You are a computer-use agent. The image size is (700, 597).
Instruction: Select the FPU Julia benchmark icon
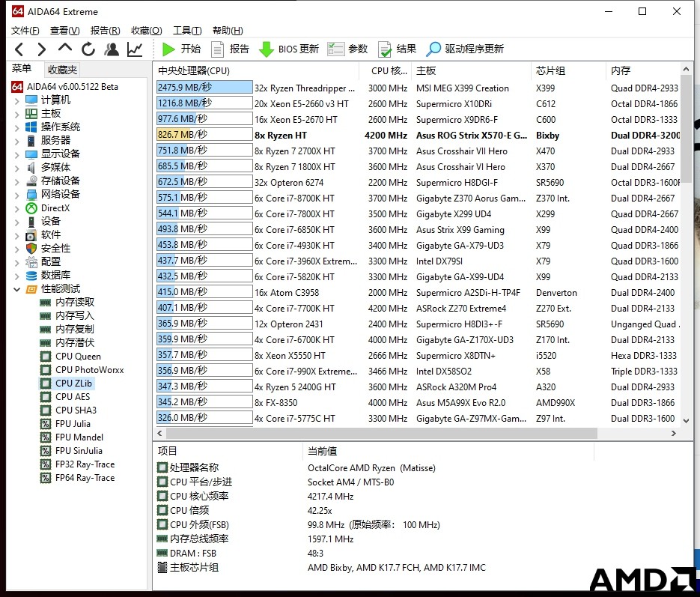pos(46,424)
